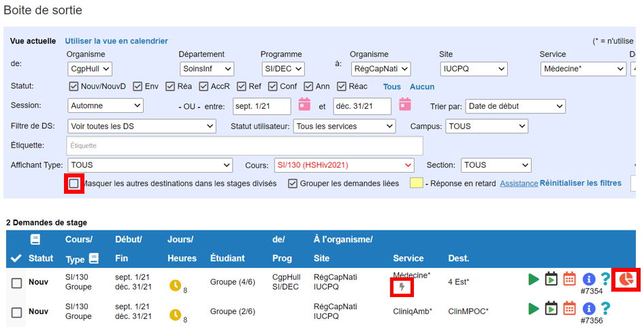Open orange calendar icon for request #7356
Screen dimensions: 644x327
coord(569,308)
